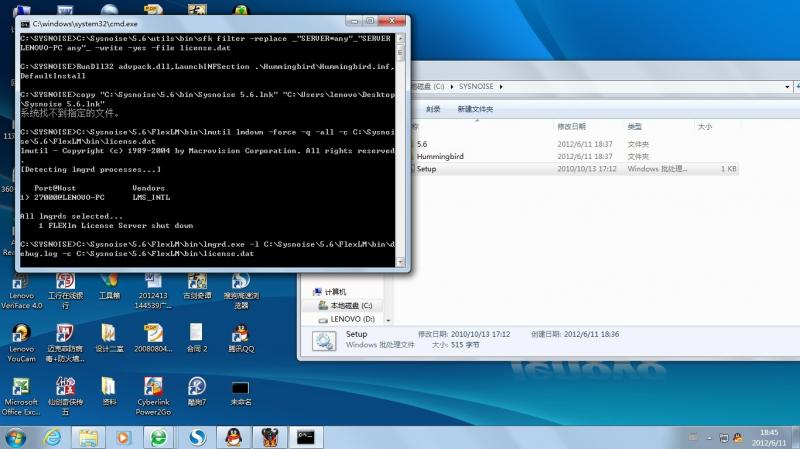Screen dimensions: 800x449
Task: Expand the arrow after (C:) breadcrumb
Action: coord(452,87)
